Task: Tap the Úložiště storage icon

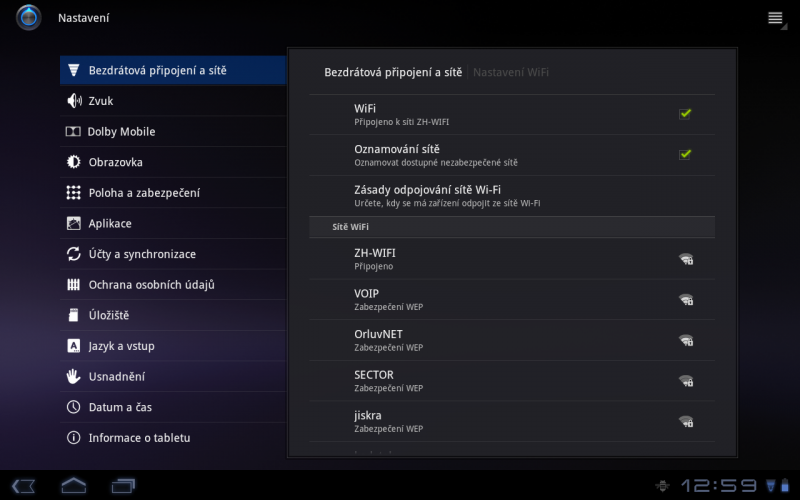Action: (x=73, y=316)
